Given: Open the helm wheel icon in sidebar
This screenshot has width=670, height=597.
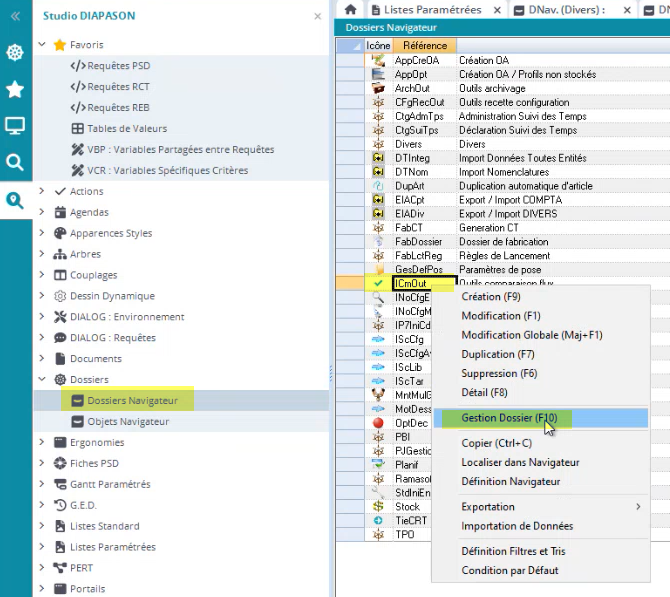Looking at the screenshot, I should (x=15, y=53).
